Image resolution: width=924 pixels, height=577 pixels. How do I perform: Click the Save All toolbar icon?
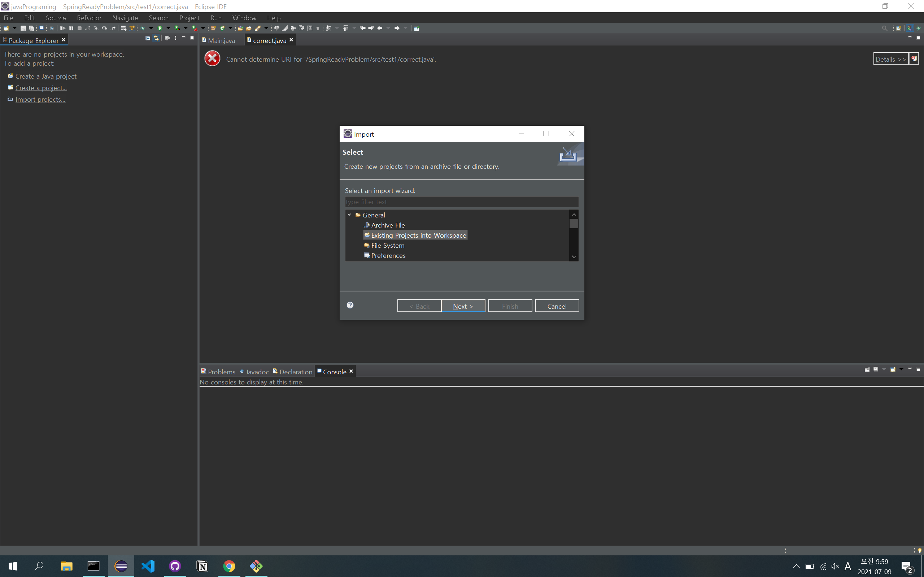(32, 28)
